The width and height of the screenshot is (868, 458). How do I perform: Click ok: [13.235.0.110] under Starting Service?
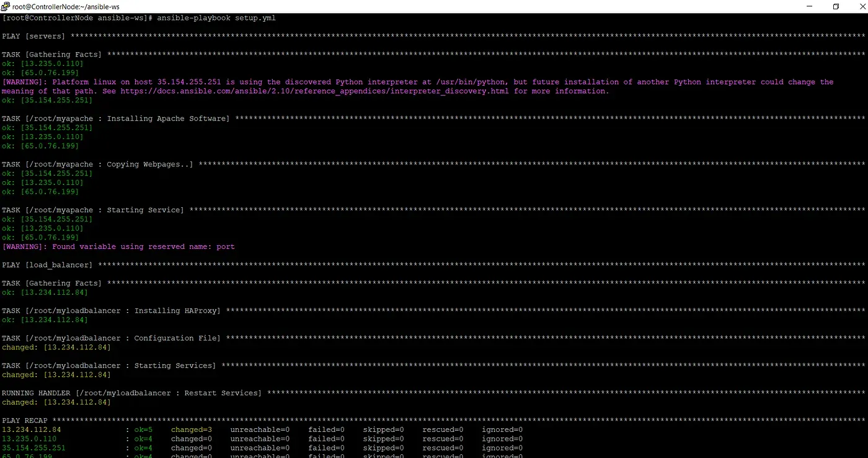click(43, 228)
